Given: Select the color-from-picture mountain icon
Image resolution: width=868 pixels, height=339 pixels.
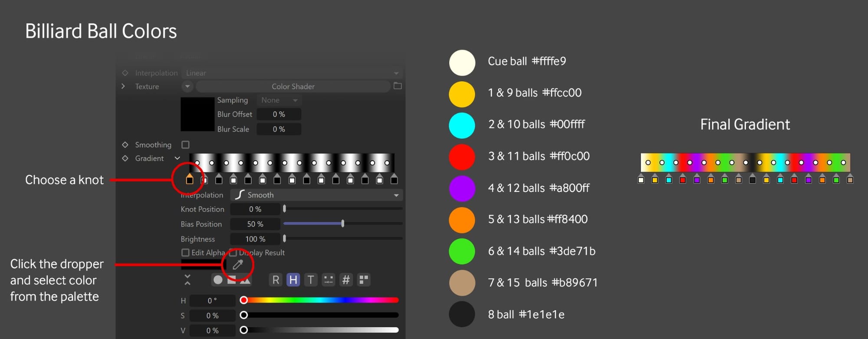Looking at the screenshot, I should click(x=245, y=280).
